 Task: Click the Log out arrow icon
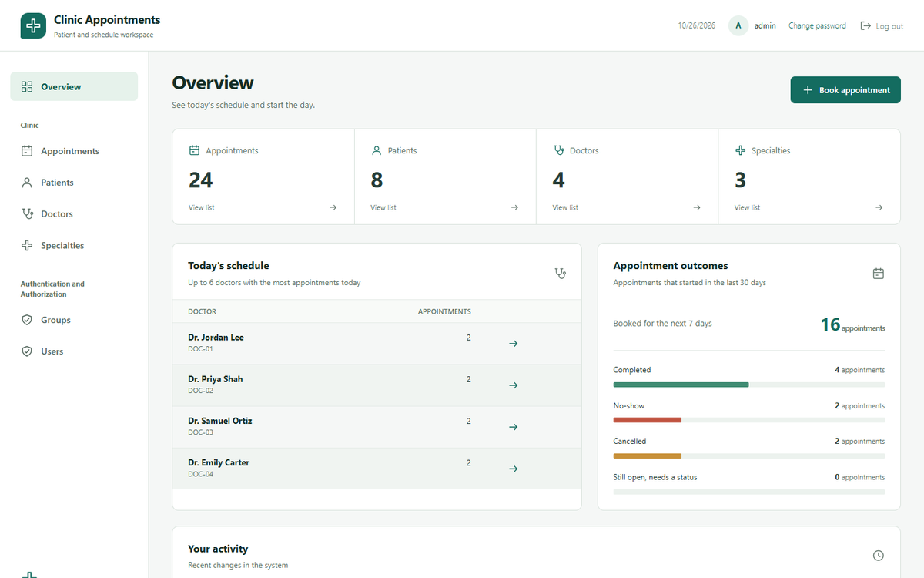(865, 26)
